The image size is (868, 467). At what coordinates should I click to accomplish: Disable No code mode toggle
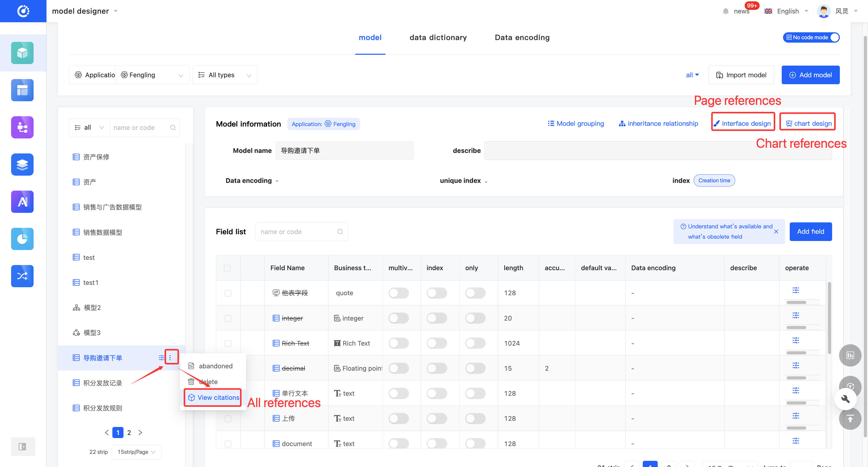[835, 37]
